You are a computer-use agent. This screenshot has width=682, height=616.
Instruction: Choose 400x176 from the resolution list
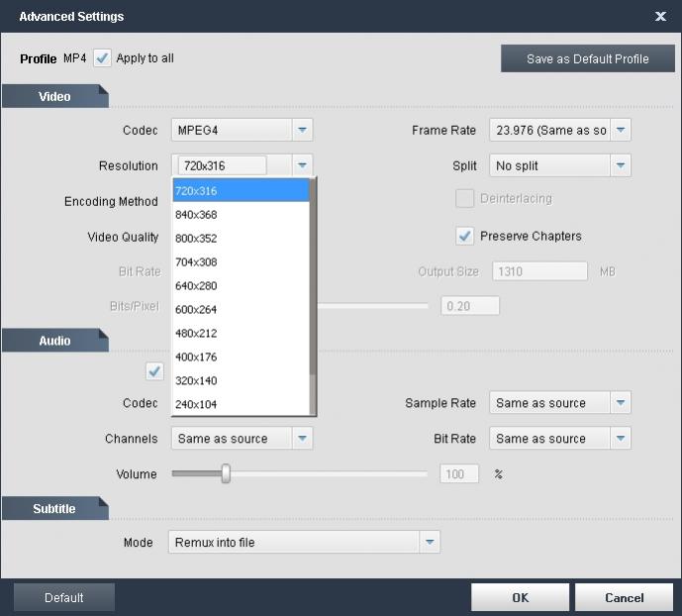point(241,357)
